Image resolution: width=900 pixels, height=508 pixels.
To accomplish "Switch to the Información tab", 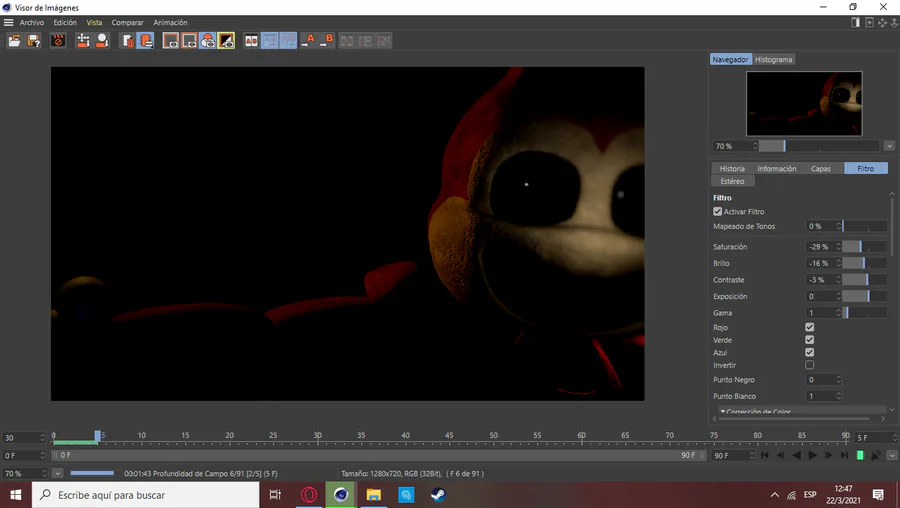I will click(x=777, y=169).
